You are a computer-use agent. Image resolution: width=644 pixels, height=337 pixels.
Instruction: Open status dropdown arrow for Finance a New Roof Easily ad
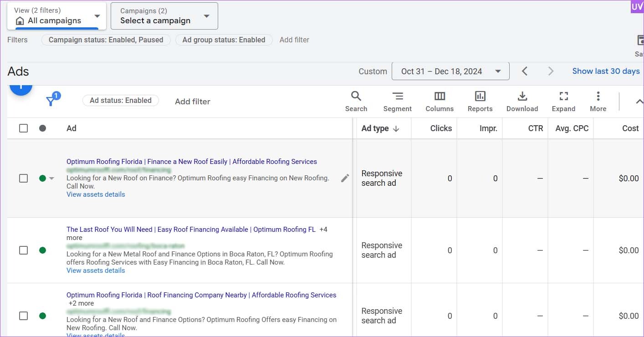[x=51, y=179]
